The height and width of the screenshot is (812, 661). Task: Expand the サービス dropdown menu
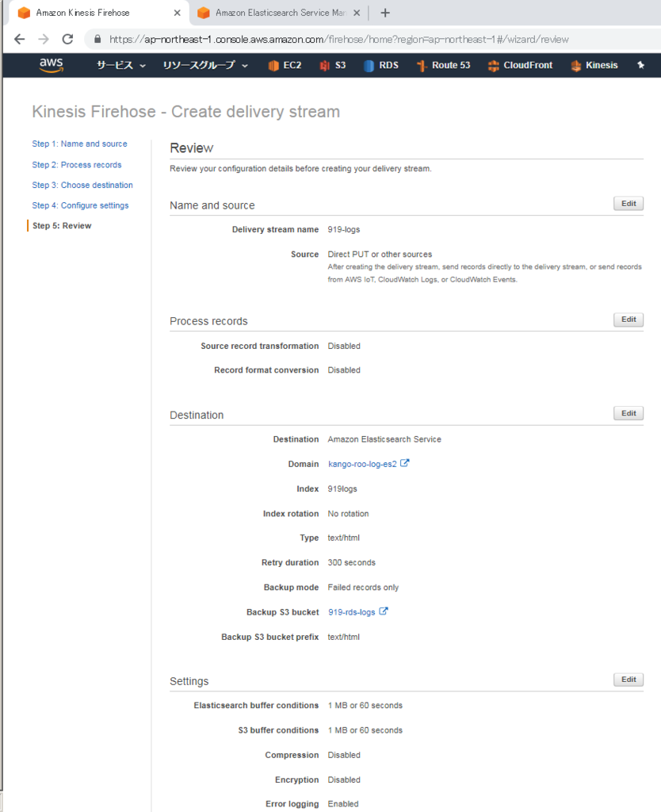click(x=121, y=65)
